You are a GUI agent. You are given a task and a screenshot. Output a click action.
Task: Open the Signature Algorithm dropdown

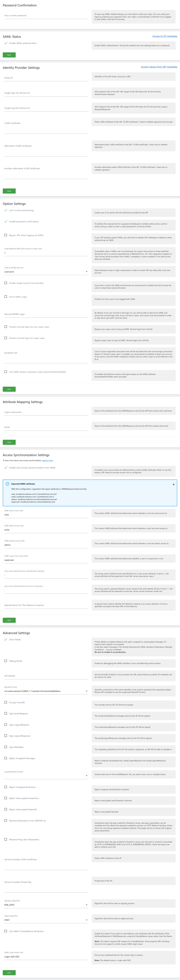point(46,905)
